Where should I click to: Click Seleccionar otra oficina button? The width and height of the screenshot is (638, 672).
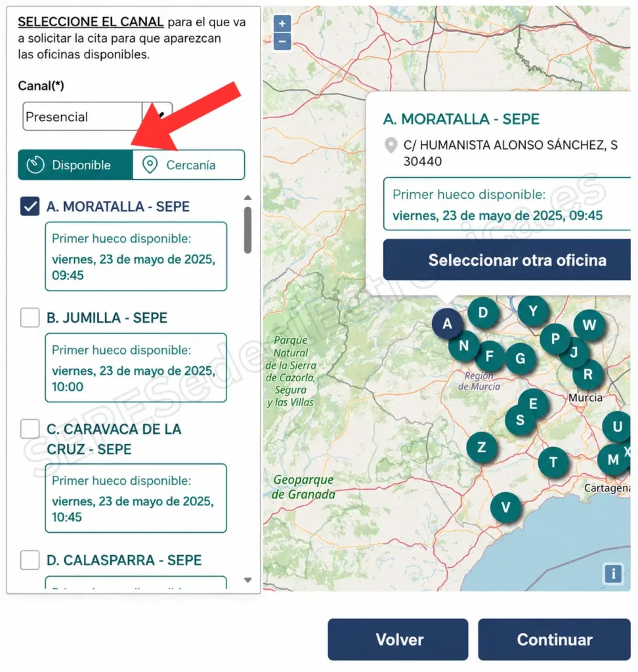[x=507, y=260]
